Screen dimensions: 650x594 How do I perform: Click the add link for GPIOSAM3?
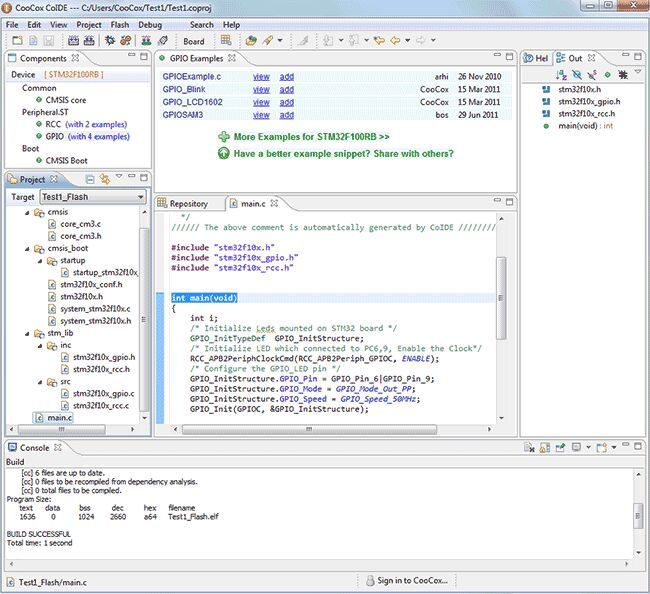pyautogui.click(x=286, y=115)
